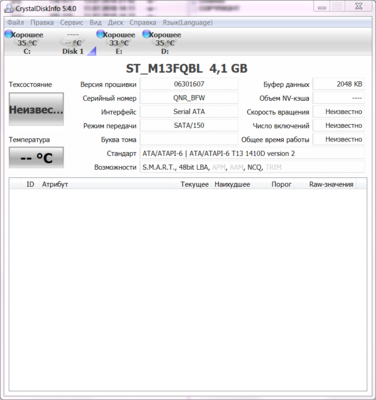This screenshot has width=376, height=400.
Task: Click the Буфер данных label
Action: [x=286, y=85]
